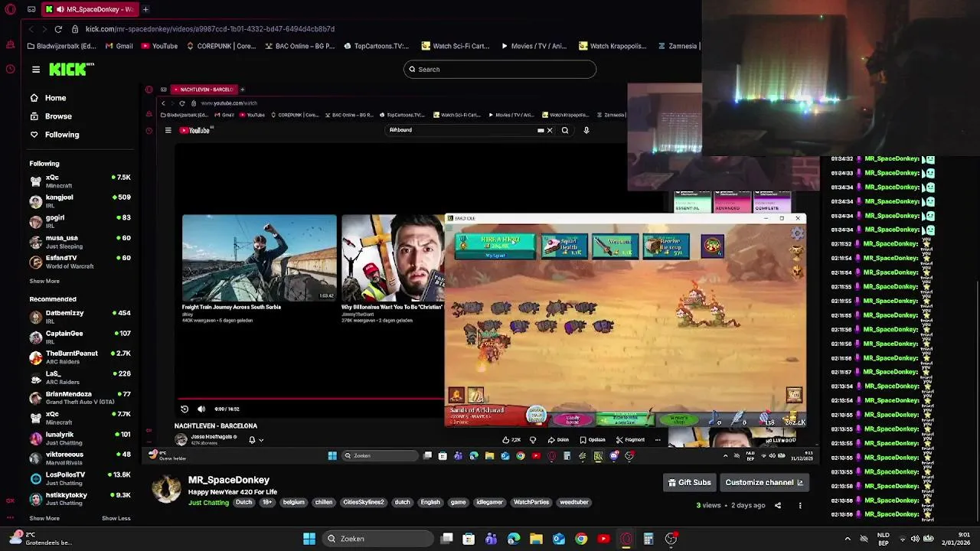This screenshot has width=980, height=551.
Task: Open Chrome from Windows taskbar
Action: [x=581, y=539]
